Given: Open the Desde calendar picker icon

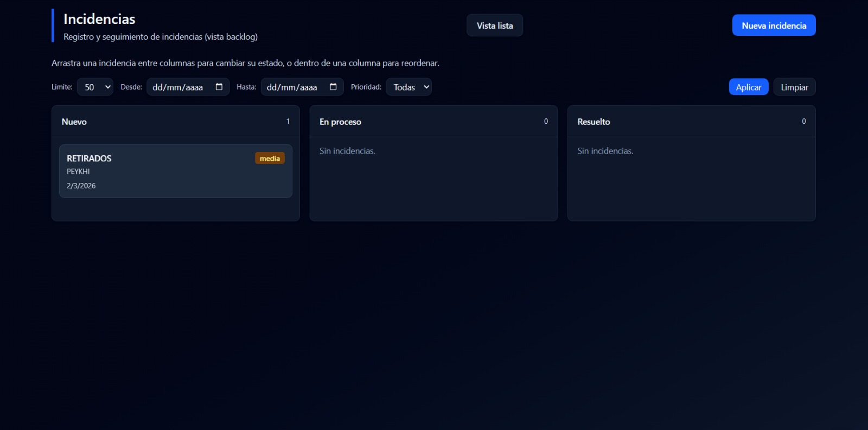Looking at the screenshot, I should click(x=219, y=87).
